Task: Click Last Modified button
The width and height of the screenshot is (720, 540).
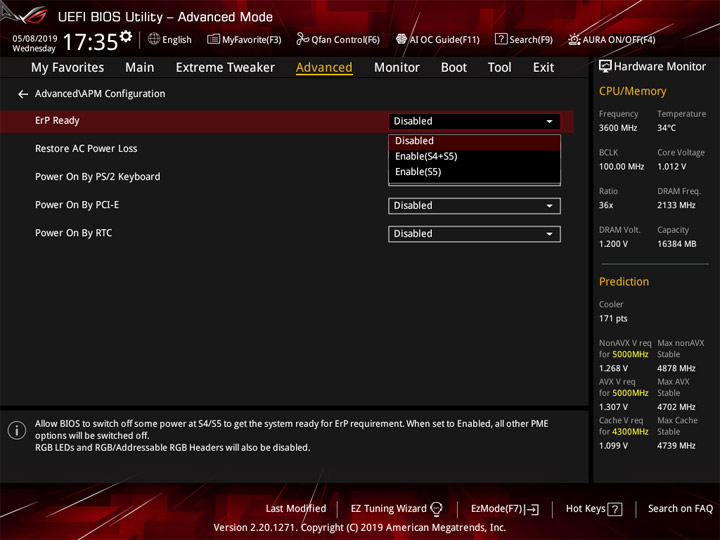Action: tap(296, 509)
